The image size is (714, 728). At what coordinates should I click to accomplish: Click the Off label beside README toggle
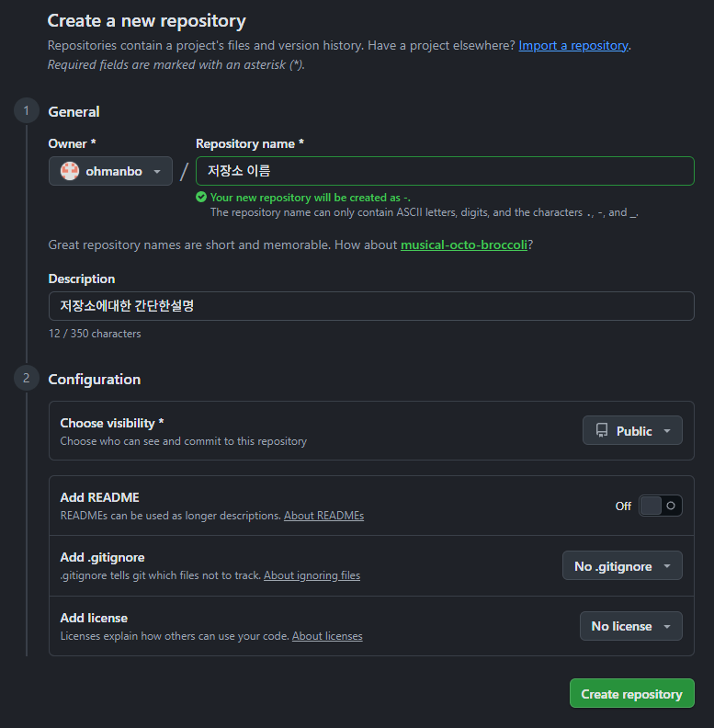coord(623,506)
